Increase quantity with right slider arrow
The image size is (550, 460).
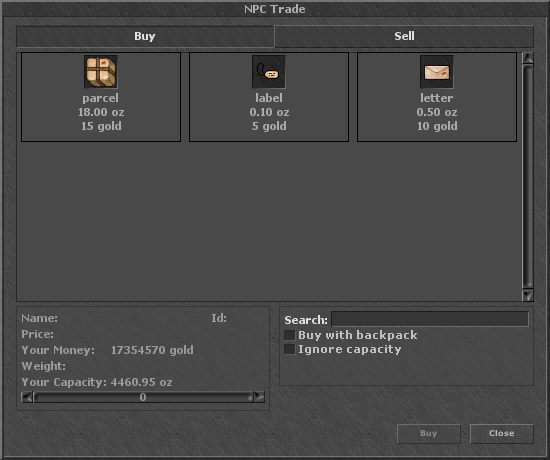click(x=259, y=397)
